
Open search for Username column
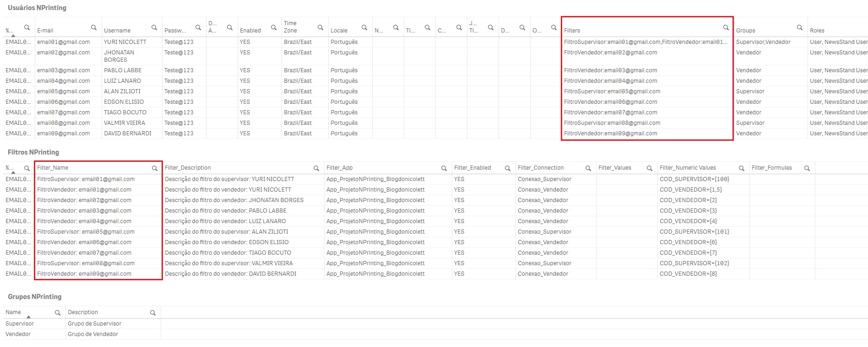[x=154, y=28]
